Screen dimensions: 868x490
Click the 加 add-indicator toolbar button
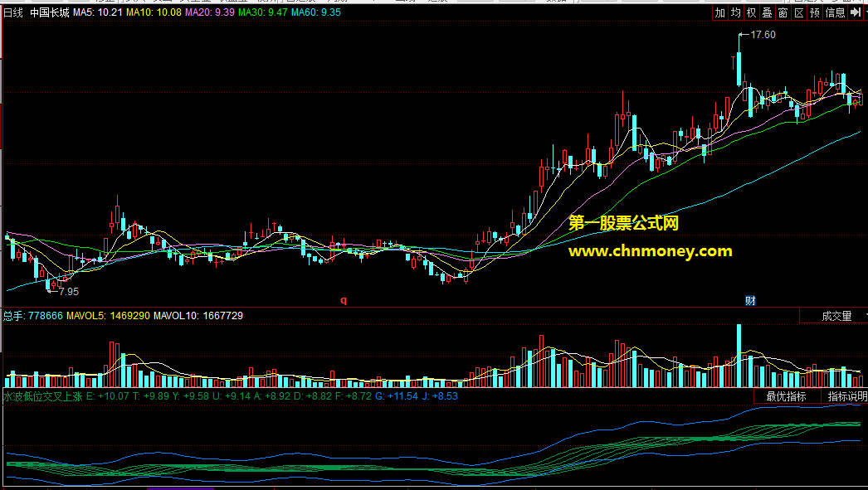point(719,12)
